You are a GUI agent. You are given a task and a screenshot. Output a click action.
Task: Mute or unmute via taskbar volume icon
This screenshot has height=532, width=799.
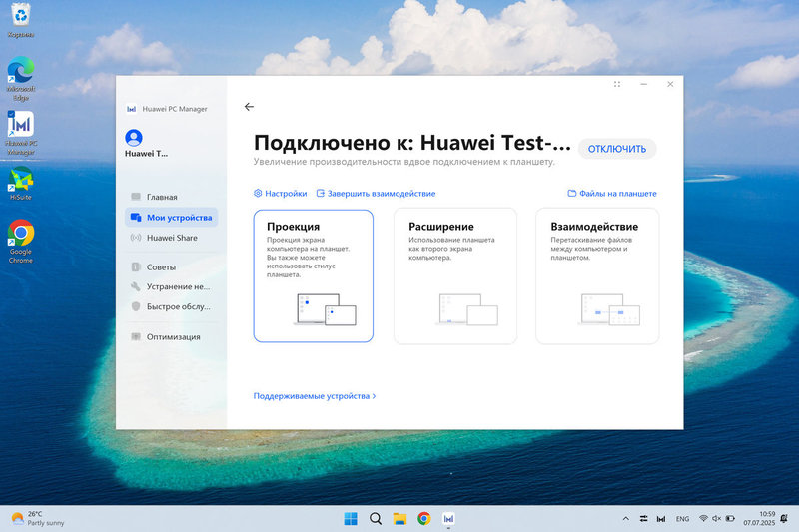coord(717,519)
